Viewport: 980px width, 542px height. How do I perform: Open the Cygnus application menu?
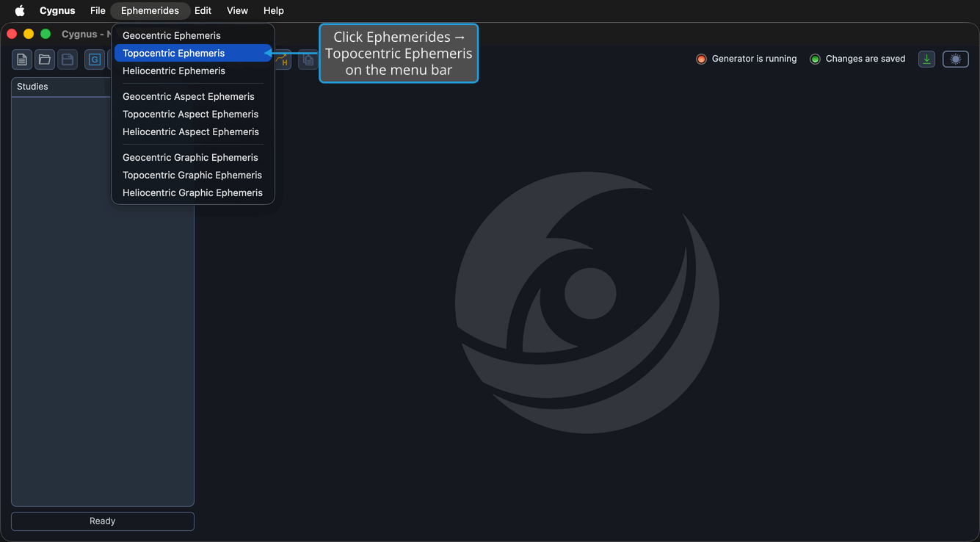coord(57,10)
